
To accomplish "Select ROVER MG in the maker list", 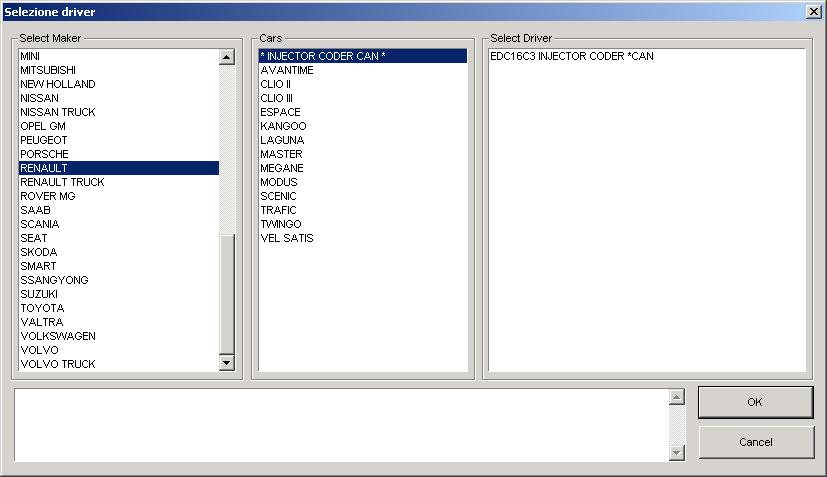I will pyautogui.click(x=119, y=196).
